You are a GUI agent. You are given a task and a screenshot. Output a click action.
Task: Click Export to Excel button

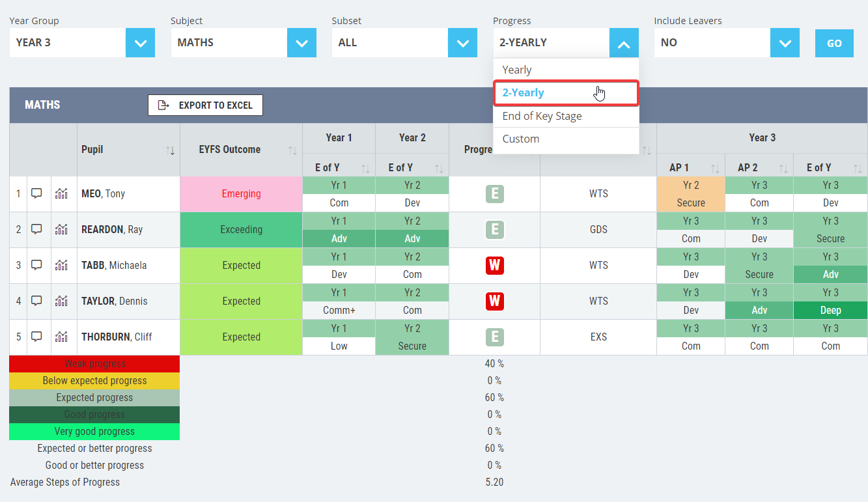[x=205, y=105]
